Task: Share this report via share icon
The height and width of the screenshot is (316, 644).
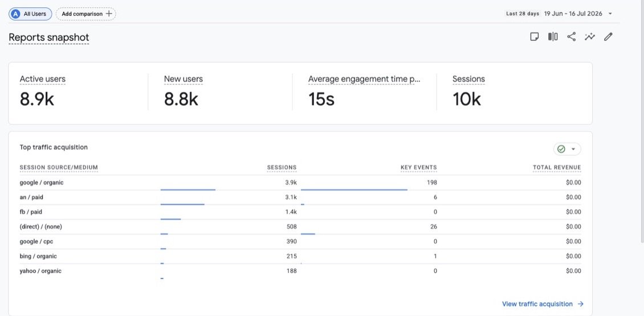Action: tap(571, 37)
